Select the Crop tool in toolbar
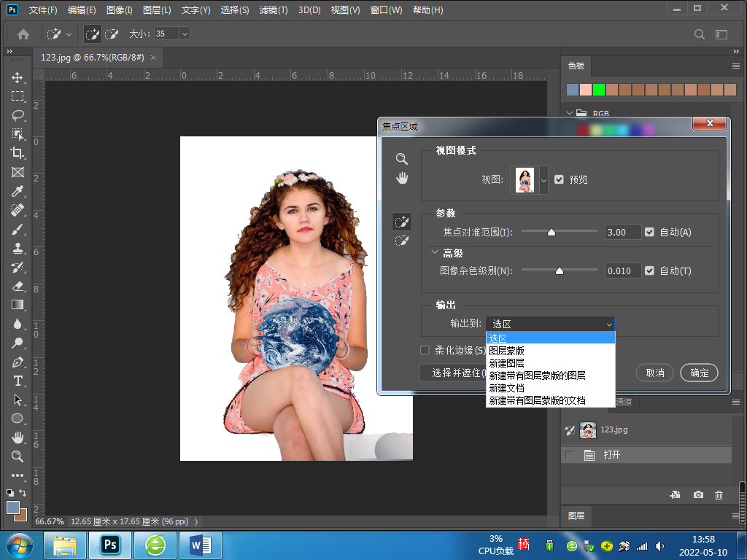The image size is (747, 560). pyautogui.click(x=18, y=153)
